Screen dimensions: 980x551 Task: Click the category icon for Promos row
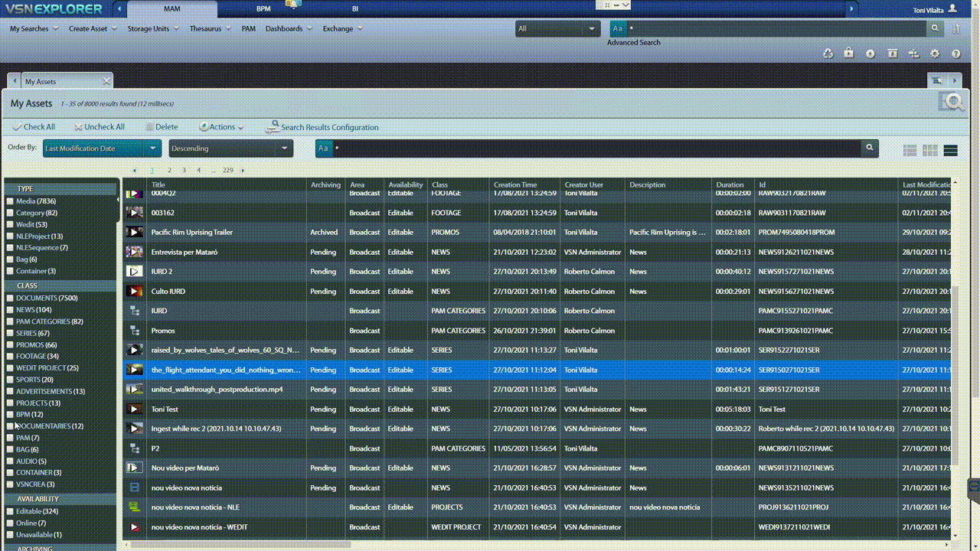135,331
